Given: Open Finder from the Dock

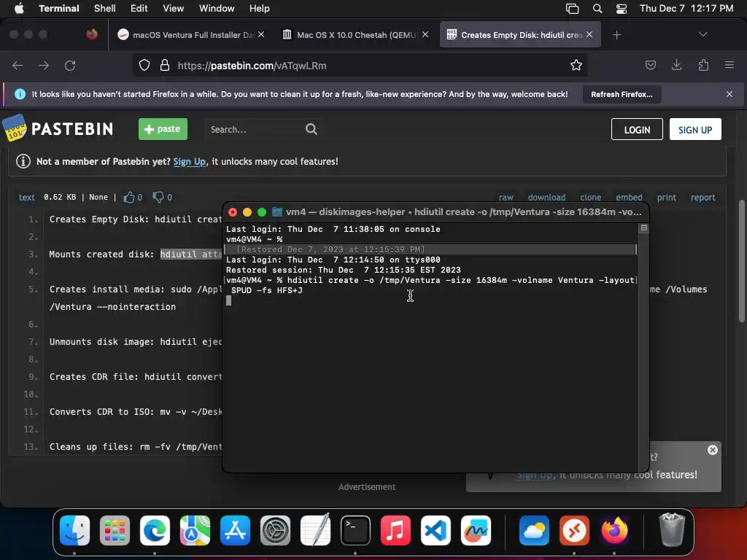Looking at the screenshot, I should tap(75, 531).
